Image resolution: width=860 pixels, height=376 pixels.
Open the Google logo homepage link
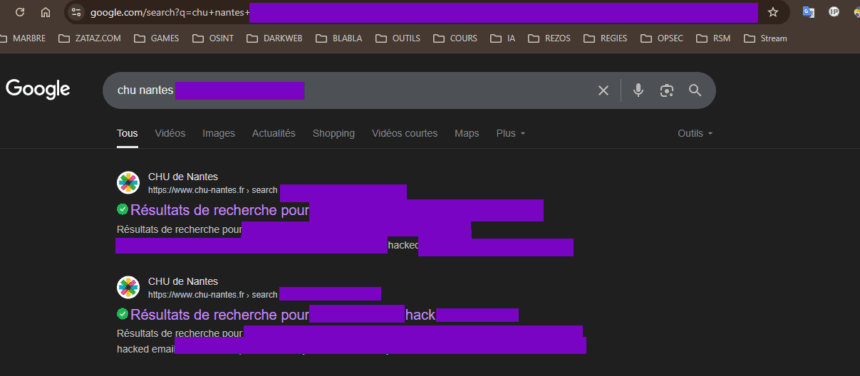pyautogui.click(x=38, y=89)
